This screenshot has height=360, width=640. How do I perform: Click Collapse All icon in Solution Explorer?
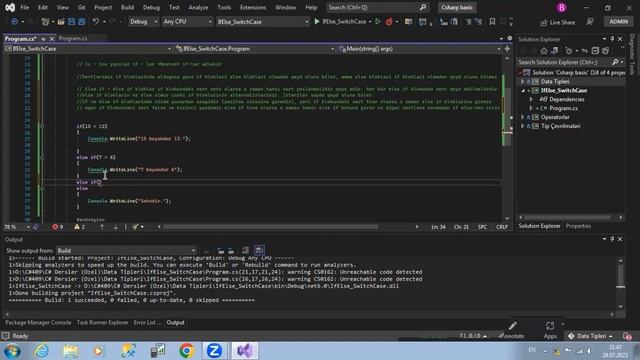[x=595, y=51]
